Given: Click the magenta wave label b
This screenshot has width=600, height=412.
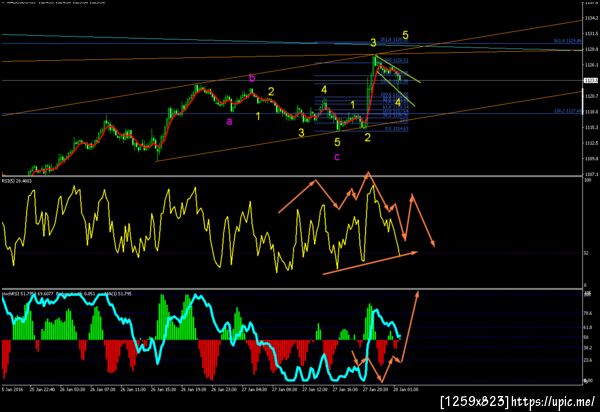Looking at the screenshot, I should click(x=252, y=78).
